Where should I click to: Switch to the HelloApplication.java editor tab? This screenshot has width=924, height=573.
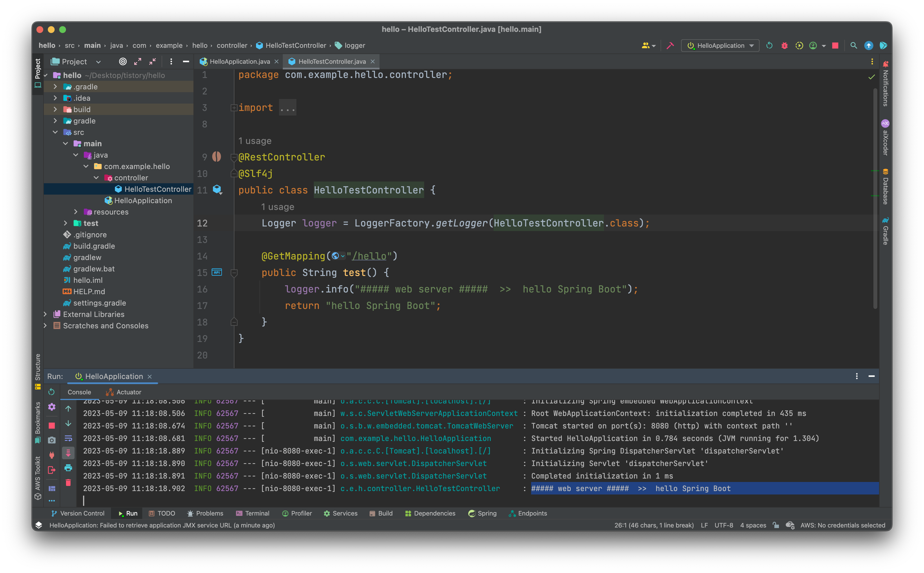239,61
